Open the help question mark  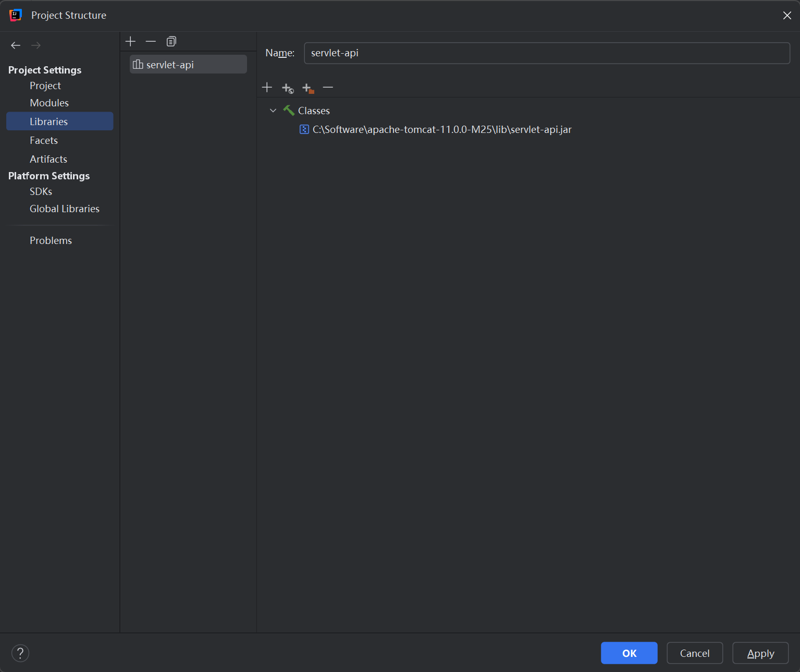[20, 653]
